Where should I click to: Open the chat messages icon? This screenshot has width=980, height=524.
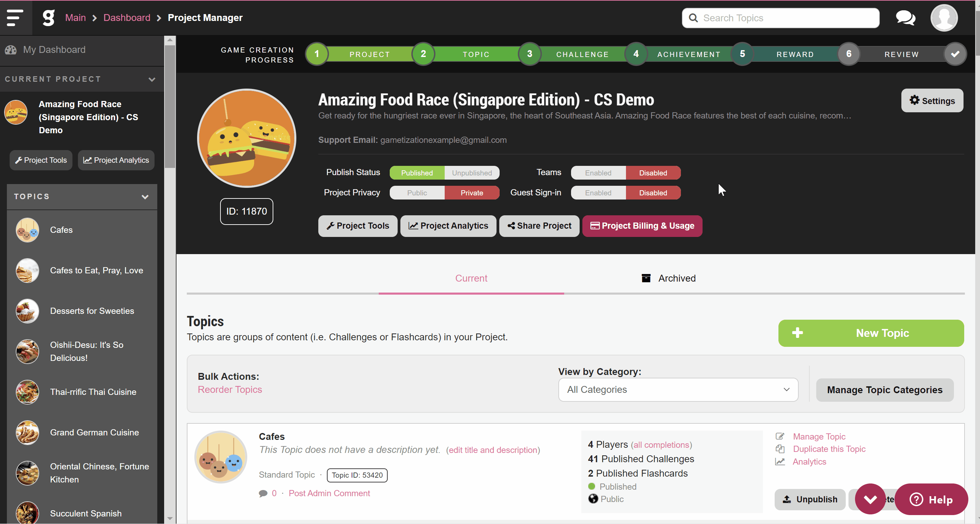(x=905, y=18)
